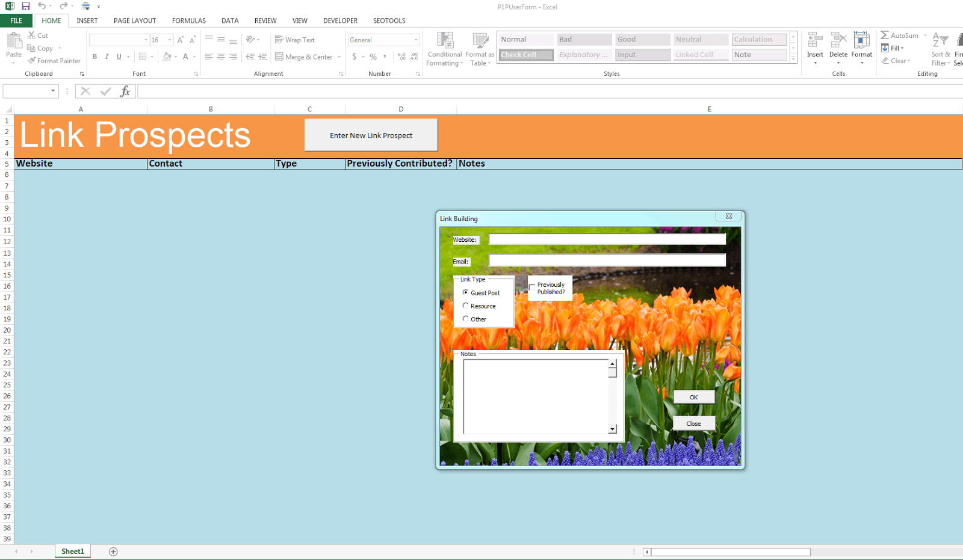Open the SEOTOOLS ribbon tab

pyautogui.click(x=389, y=20)
